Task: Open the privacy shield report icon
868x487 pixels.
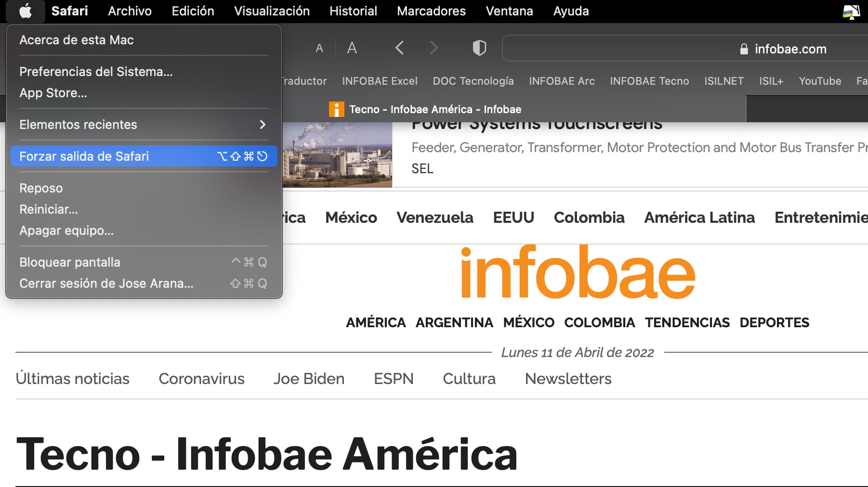Action: (479, 48)
